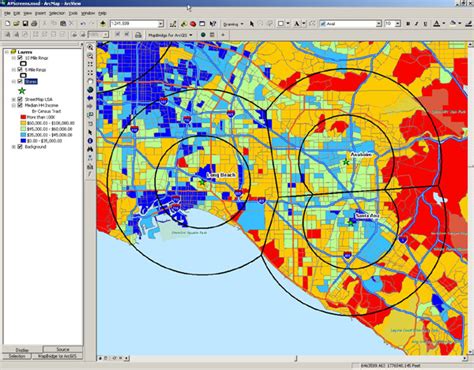Select the Measure tool

pos(90,166)
